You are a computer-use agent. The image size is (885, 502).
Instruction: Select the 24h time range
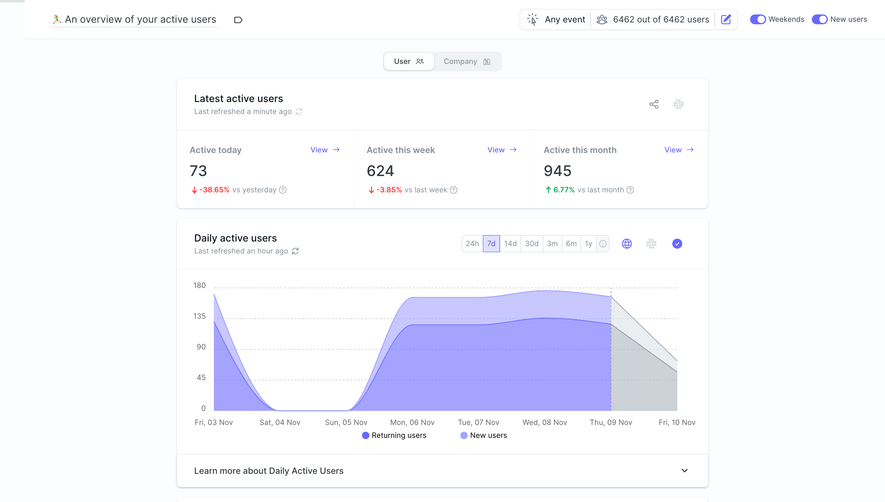coord(472,244)
